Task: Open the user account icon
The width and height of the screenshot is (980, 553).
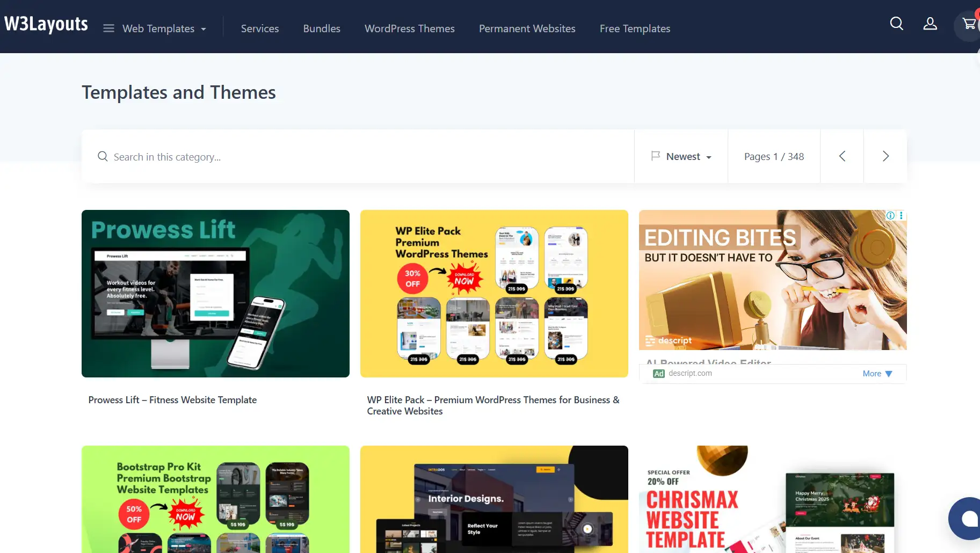Action: pos(930,24)
